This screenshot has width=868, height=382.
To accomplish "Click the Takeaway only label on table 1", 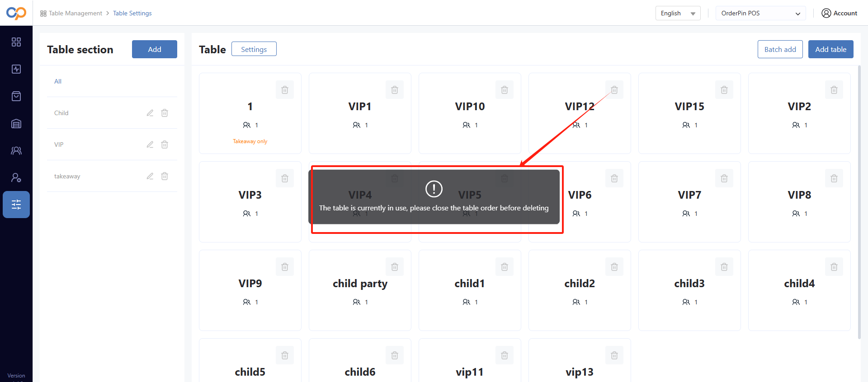I will [x=250, y=141].
